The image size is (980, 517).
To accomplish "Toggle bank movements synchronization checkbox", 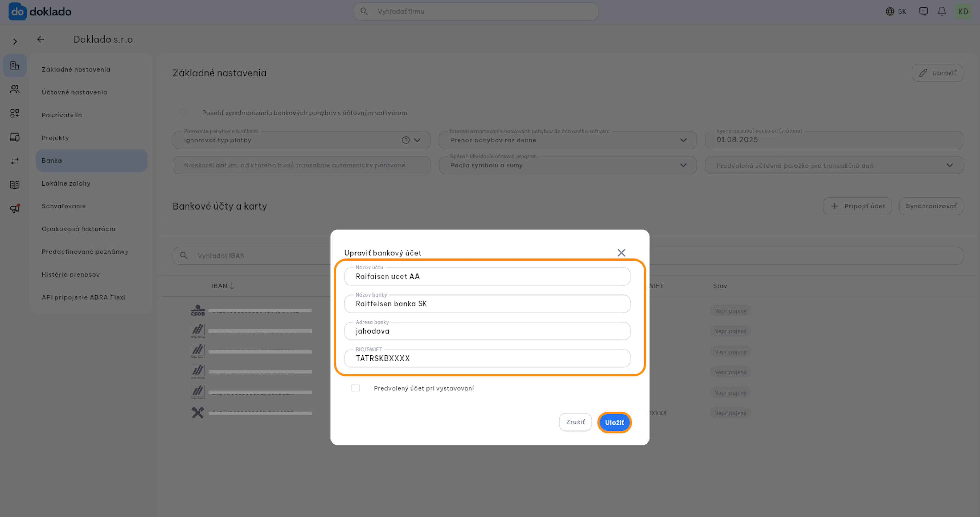I will click(184, 113).
